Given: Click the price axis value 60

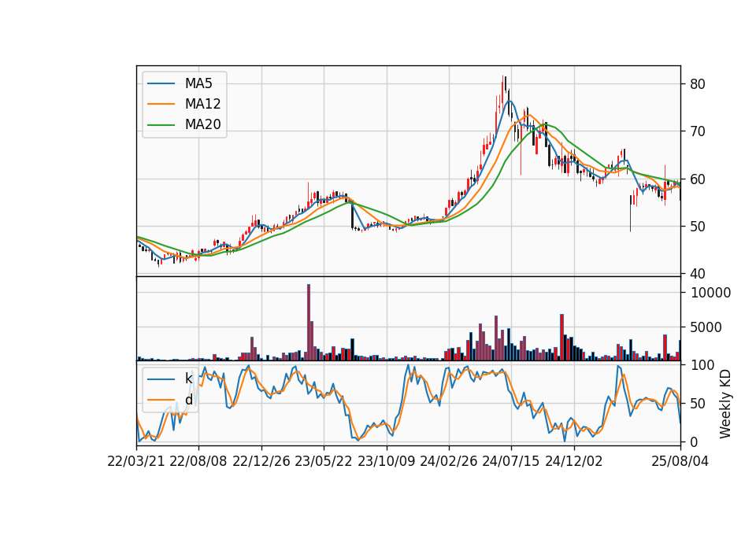Looking at the screenshot, I should click(x=698, y=179).
